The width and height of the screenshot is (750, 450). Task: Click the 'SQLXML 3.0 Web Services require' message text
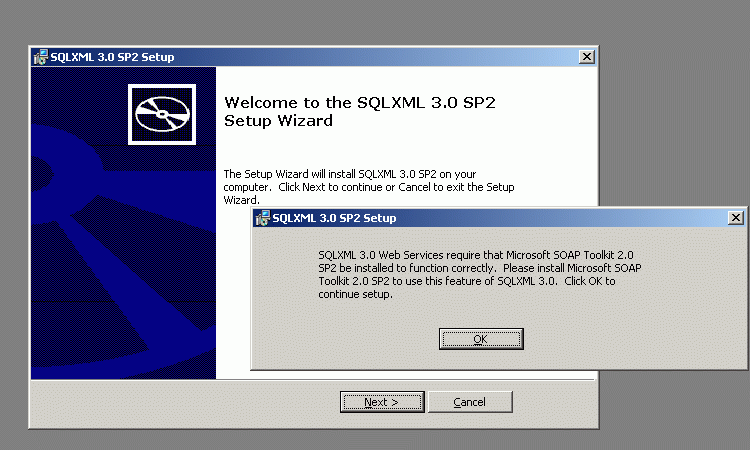pos(480,274)
